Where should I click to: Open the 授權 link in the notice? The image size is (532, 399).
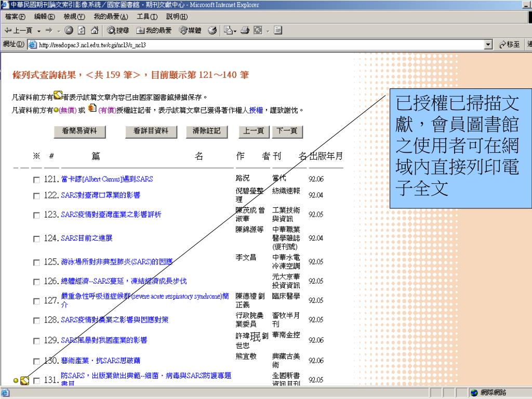(256, 110)
